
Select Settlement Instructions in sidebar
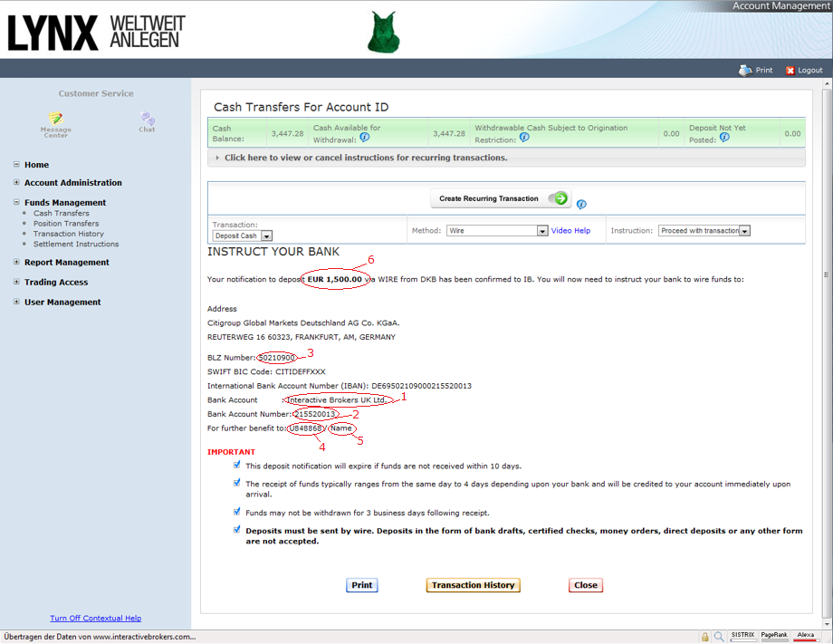[x=76, y=244]
